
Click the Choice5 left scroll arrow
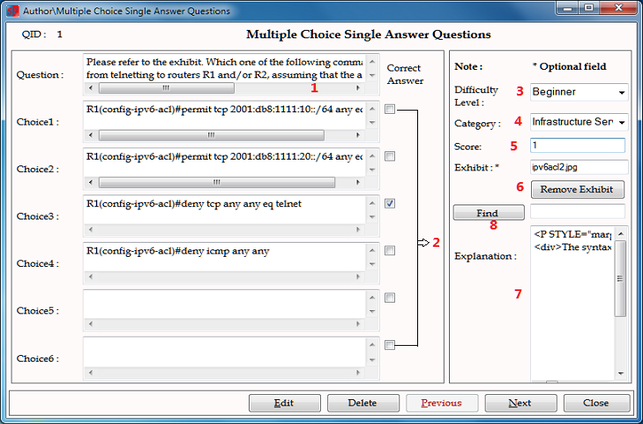coord(91,324)
